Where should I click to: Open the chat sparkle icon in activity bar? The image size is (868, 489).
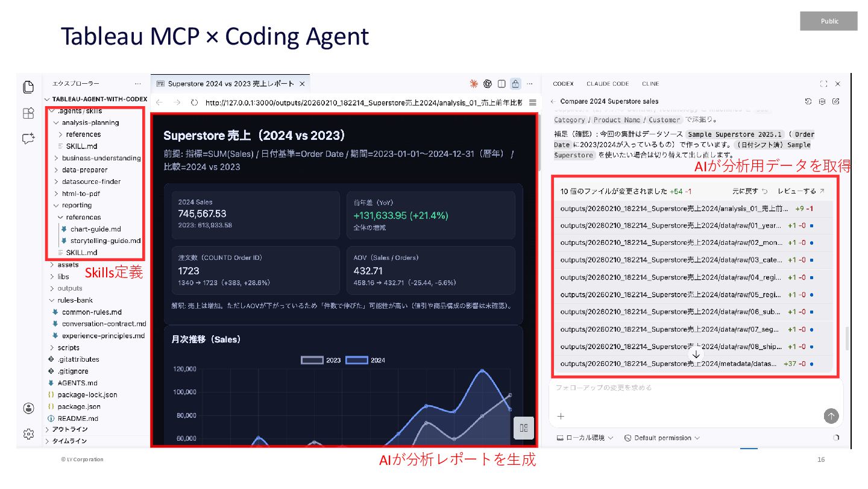(28, 139)
